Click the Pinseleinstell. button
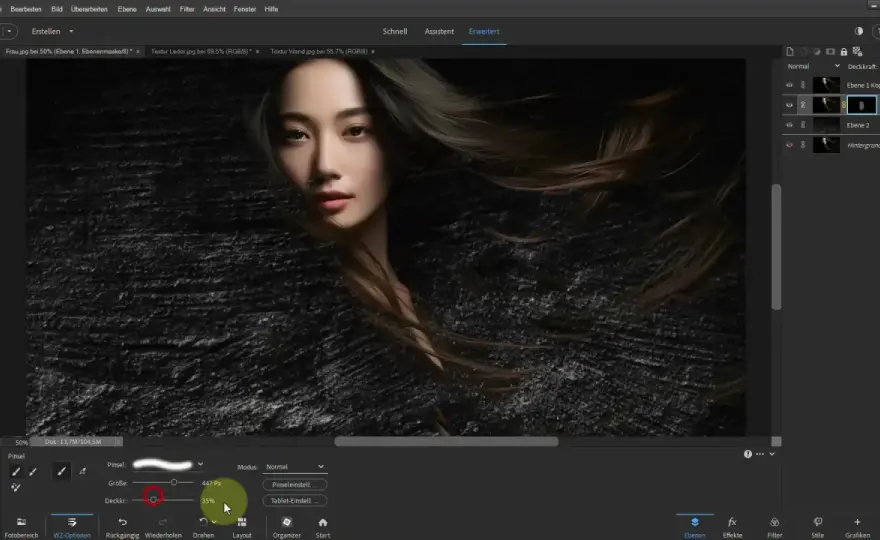Image resolution: width=880 pixels, height=540 pixels. pyautogui.click(x=295, y=484)
